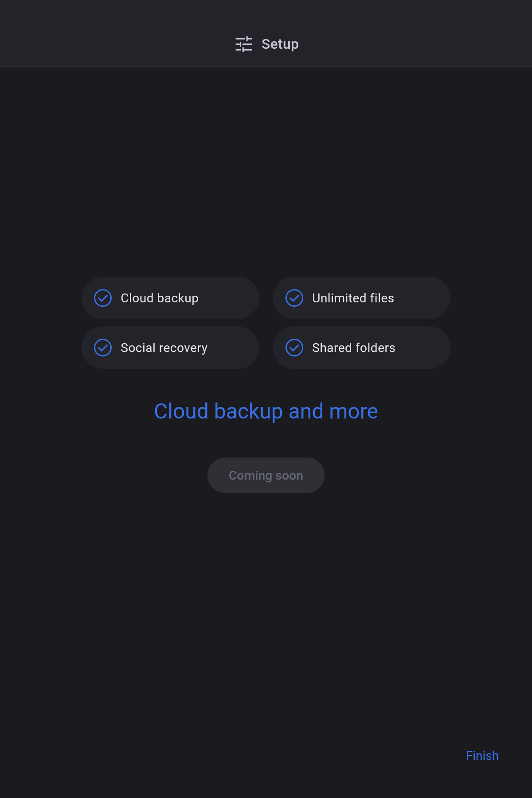Viewport: 532px width, 798px height.
Task: Click blank area below Coming soon button
Action: click(x=266, y=598)
